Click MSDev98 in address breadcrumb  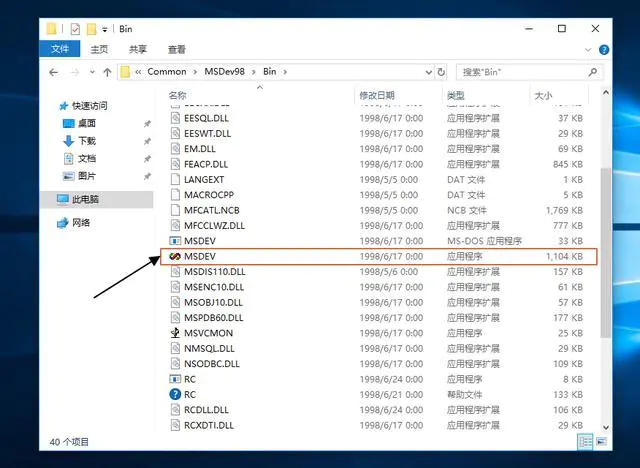tap(224, 71)
